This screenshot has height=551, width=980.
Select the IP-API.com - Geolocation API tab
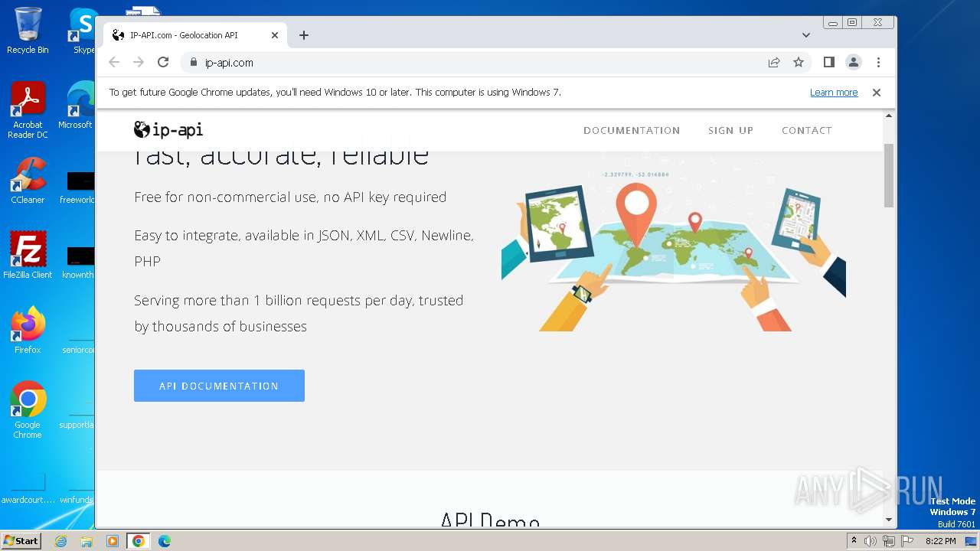195,35
